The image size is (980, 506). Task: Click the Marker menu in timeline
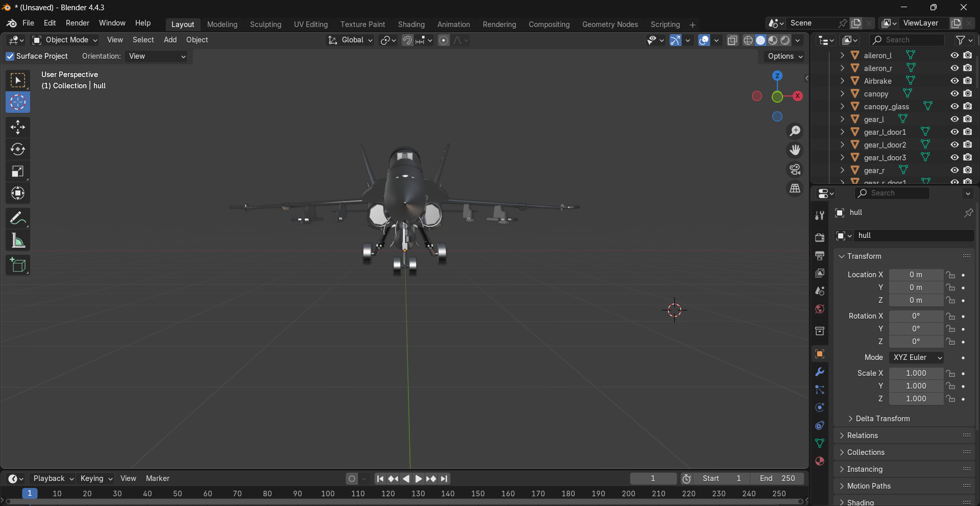(158, 478)
